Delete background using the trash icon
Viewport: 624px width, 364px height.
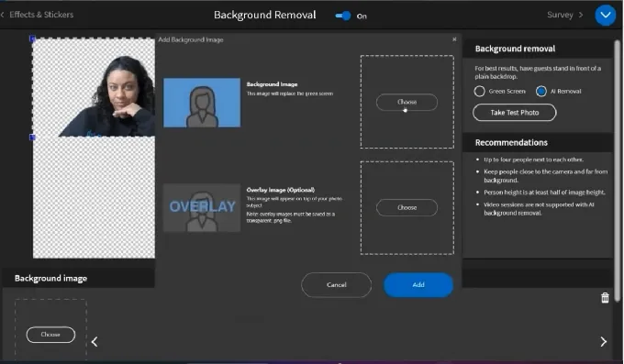[605, 298]
